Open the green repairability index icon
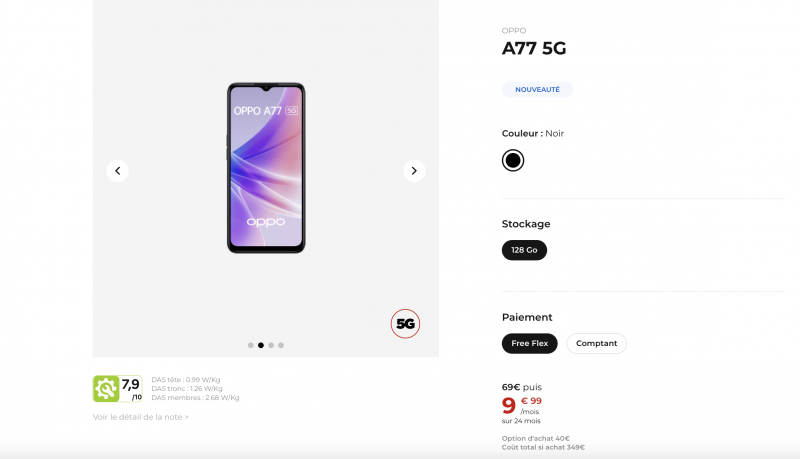800x459 pixels. (x=106, y=389)
